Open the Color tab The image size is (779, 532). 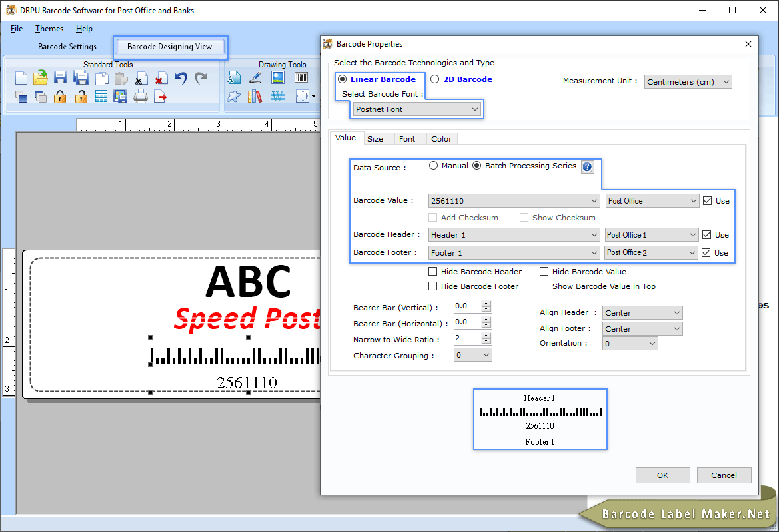point(441,139)
